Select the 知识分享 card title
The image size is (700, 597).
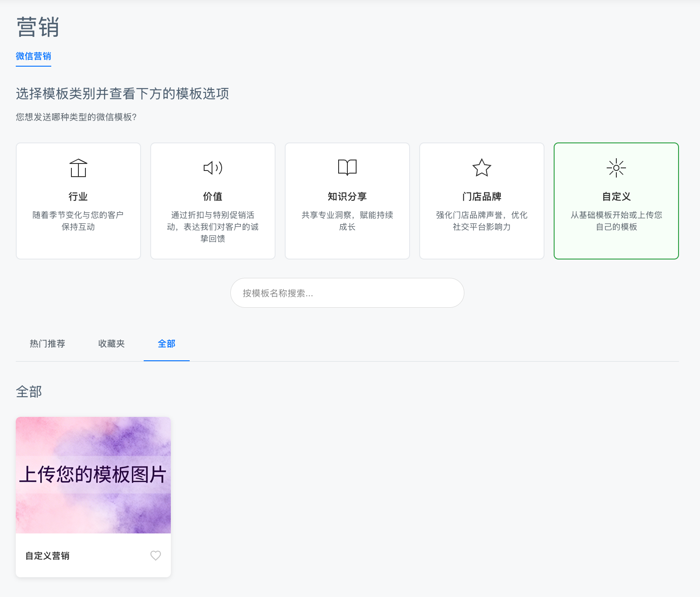pos(347,196)
